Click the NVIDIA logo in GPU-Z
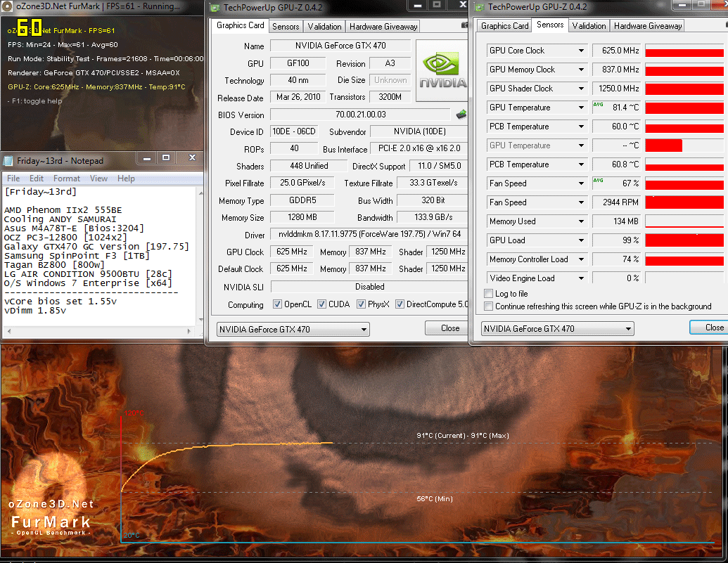Screen dimensions: 728x563 442,70
